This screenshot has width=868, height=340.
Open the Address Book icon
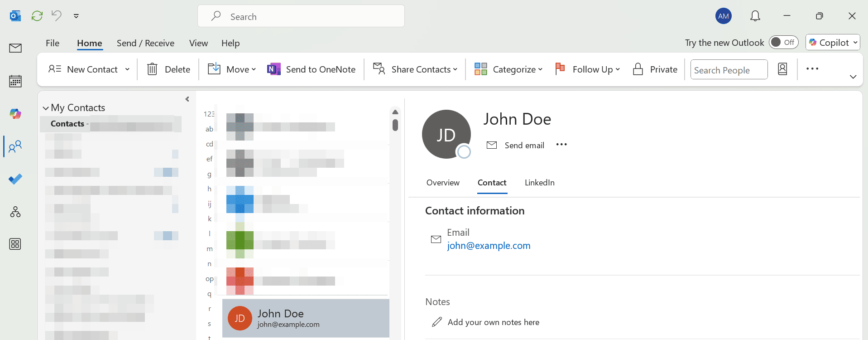tap(782, 69)
